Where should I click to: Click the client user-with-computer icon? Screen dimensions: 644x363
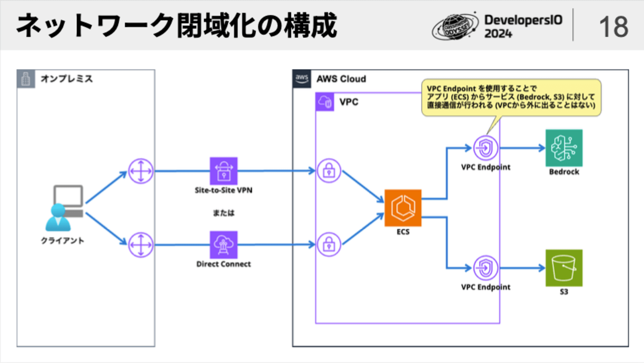pos(64,208)
